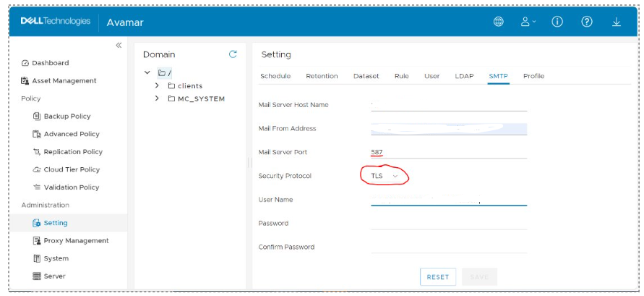Click the System icon in sidebar
This screenshot has height=296, width=644.
(x=37, y=258)
